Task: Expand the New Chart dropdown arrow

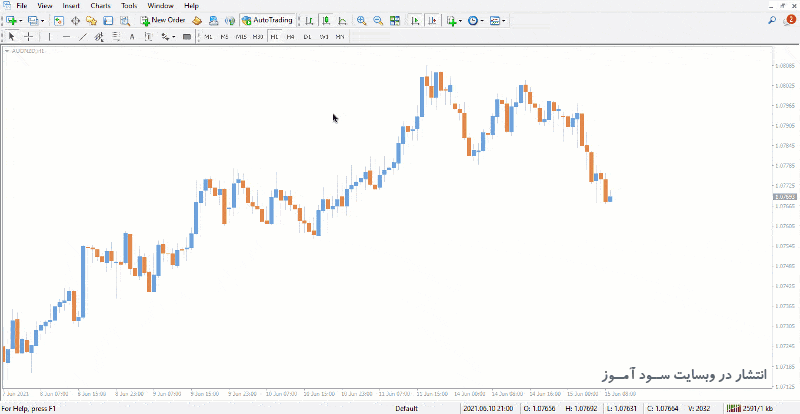Action: pyautogui.click(x=20, y=21)
